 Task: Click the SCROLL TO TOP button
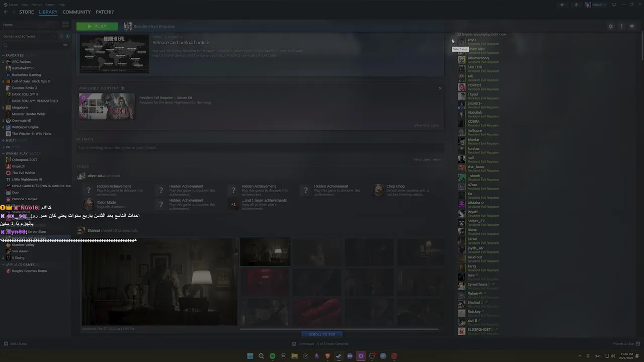[322, 334]
